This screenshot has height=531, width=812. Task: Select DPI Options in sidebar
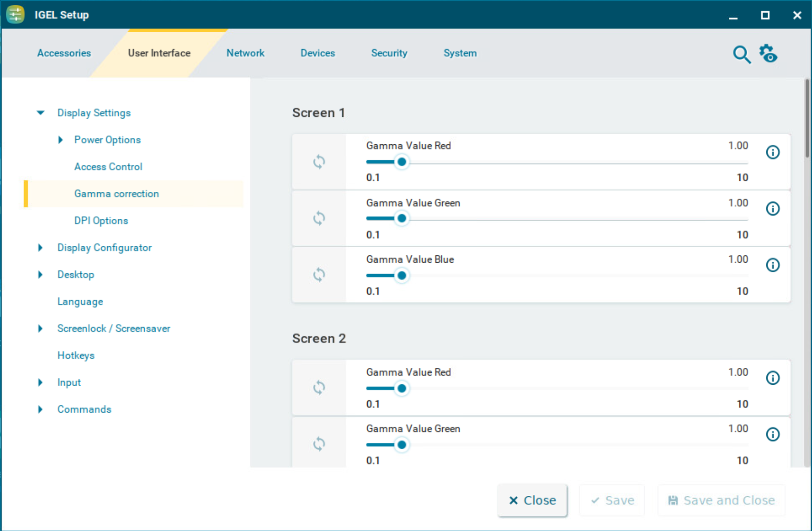click(101, 221)
